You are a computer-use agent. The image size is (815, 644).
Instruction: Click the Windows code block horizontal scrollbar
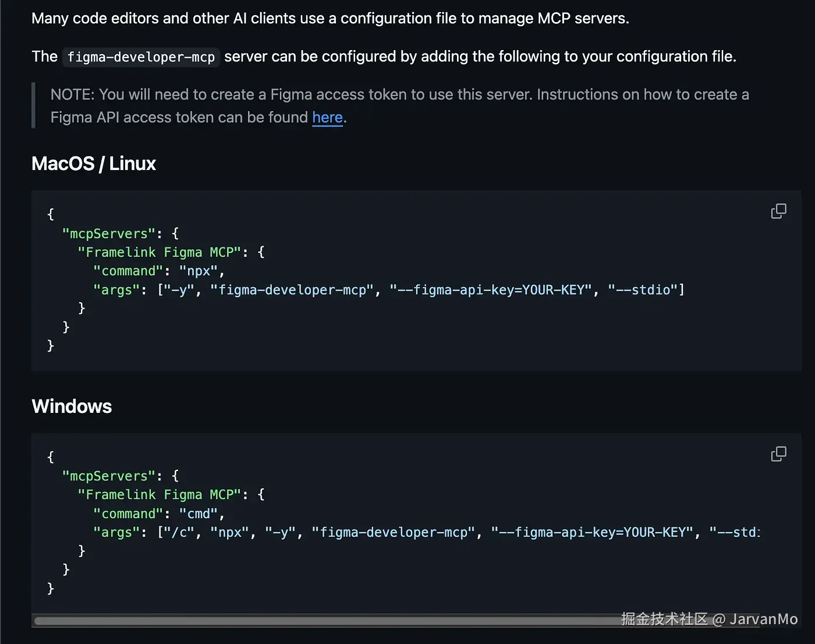coord(326,621)
